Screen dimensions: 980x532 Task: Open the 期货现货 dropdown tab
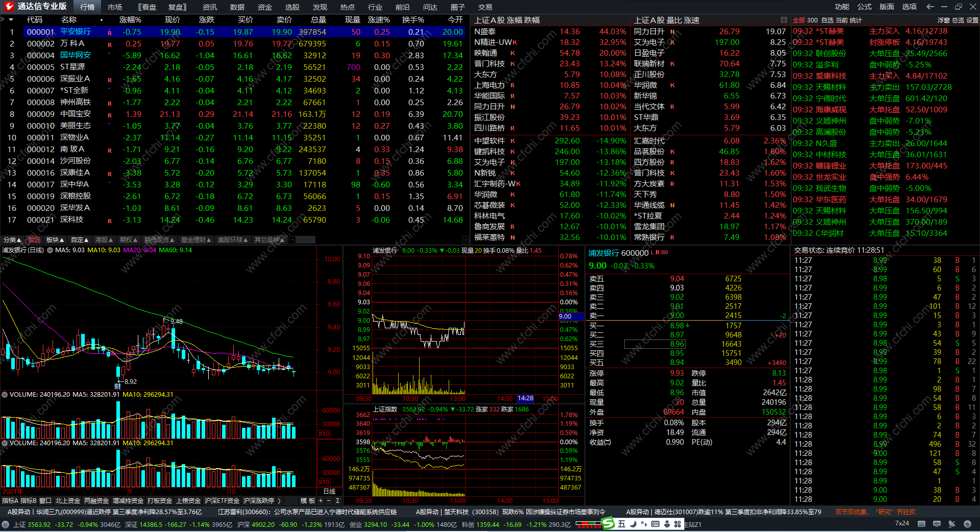(159, 240)
